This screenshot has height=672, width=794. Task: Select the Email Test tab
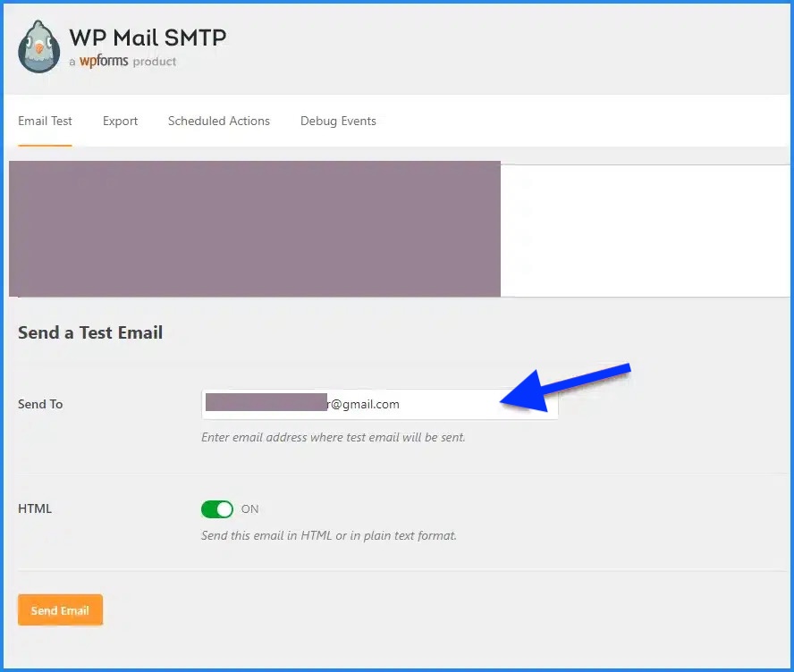coord(45,121)
